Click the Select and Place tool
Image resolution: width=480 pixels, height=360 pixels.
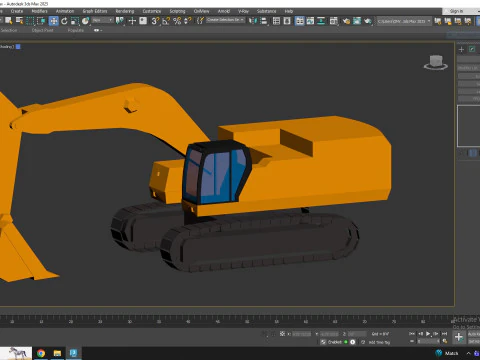tap(86, 21)
